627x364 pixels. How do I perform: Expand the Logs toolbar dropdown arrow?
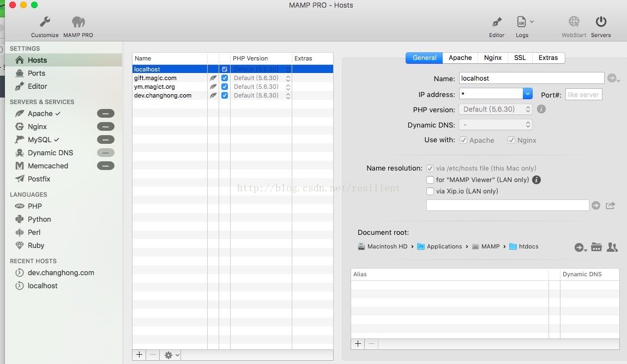point(532,22)
